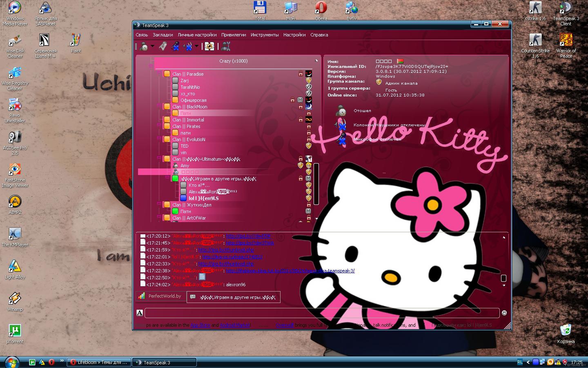Click the Отошел away icon in info panel
The width and height of the screenshot is (588, 368).
click(x=341, y=111)
